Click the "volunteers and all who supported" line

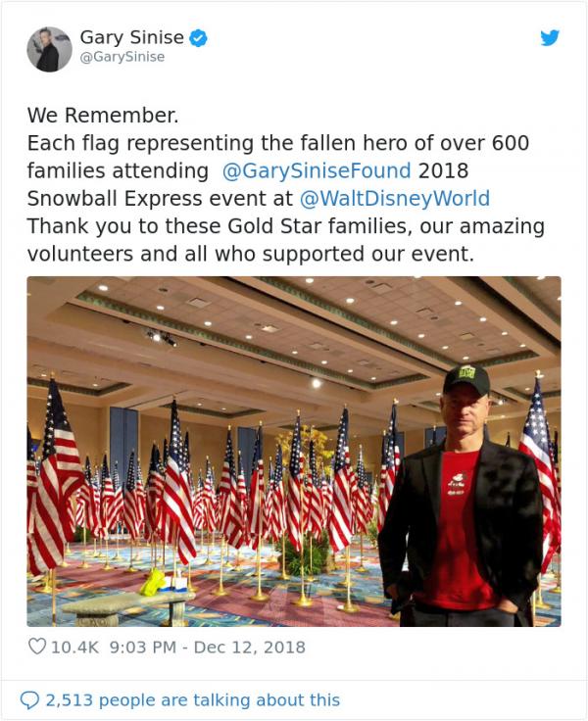(250, 254)
